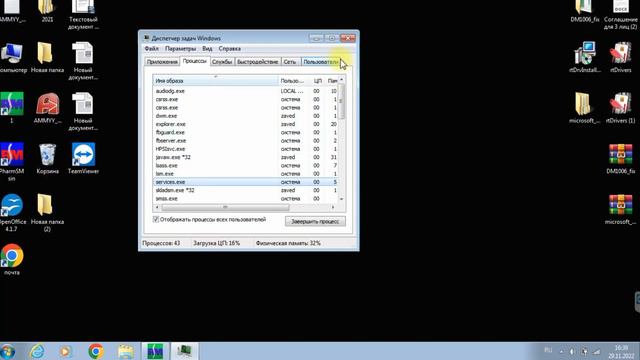Open the Соглашение для 3 лиц document

point(620,14)
